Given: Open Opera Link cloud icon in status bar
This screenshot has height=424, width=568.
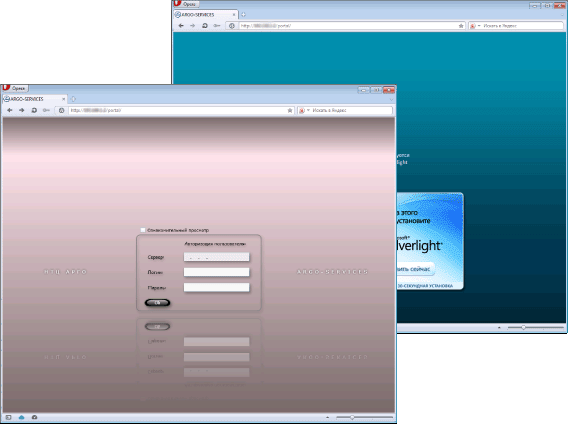Looking at the screenshot, I should (x=21, y=417).
